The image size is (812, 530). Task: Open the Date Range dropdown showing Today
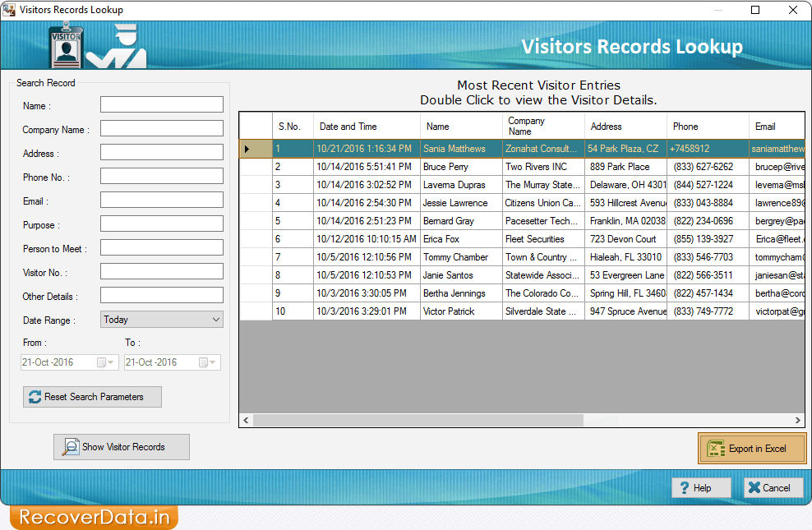click(161, 319)
